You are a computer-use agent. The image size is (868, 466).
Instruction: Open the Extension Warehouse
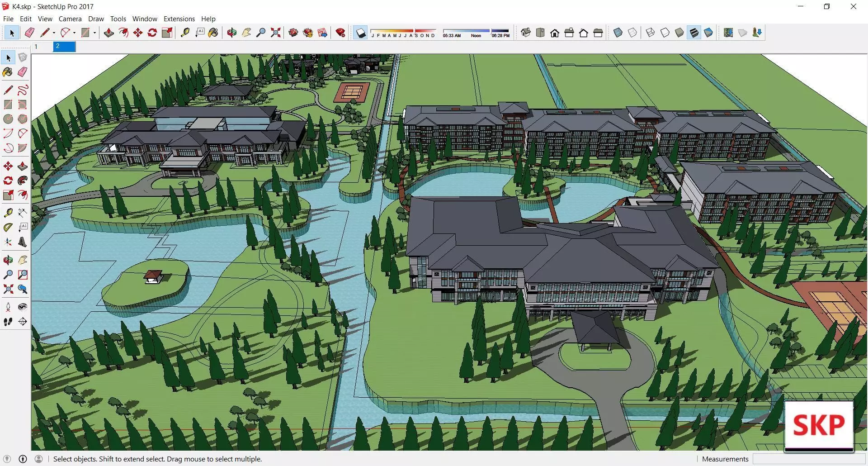click(x=308, y=33)
